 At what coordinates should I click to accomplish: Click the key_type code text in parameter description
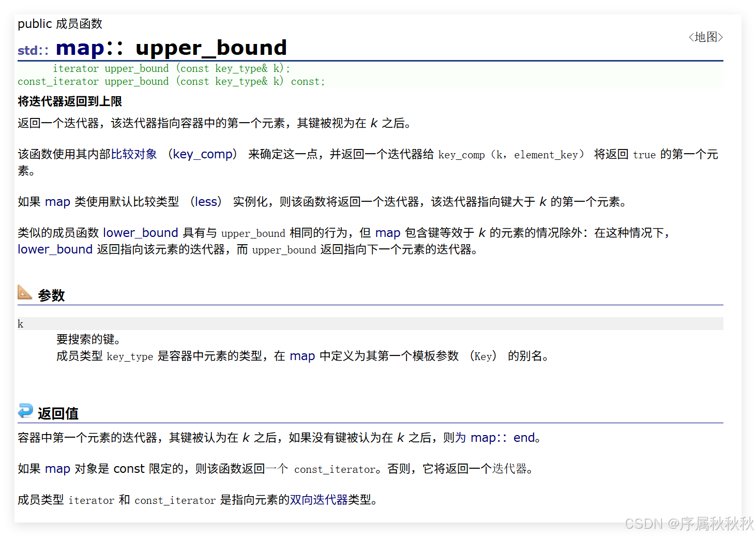pyautogui.click(x=130, y=356)
